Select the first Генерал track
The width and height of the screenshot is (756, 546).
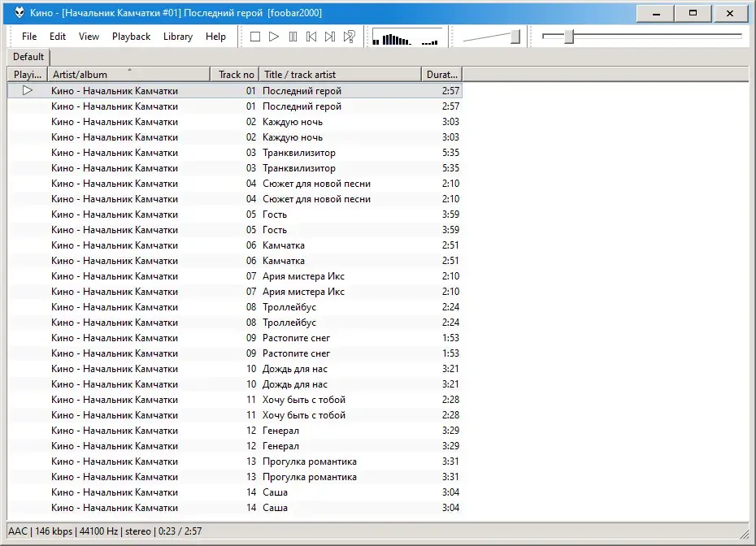coord(235,430)
